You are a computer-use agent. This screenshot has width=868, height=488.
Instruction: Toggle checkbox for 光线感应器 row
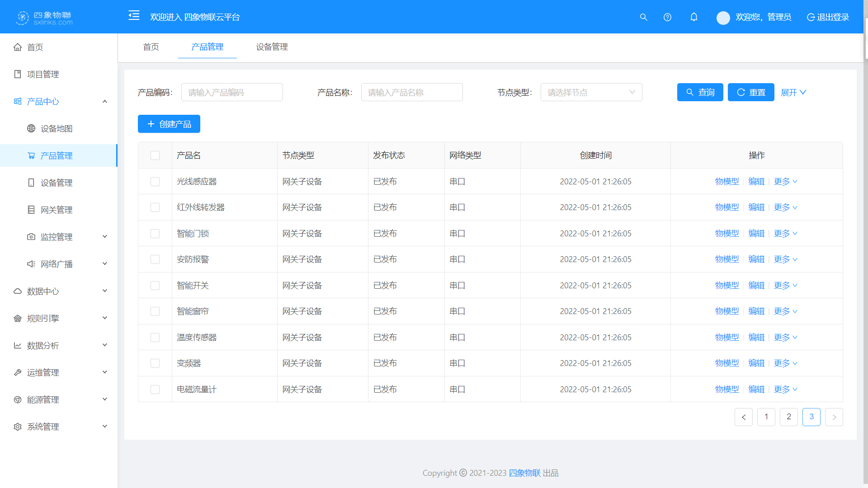point(155,182)
